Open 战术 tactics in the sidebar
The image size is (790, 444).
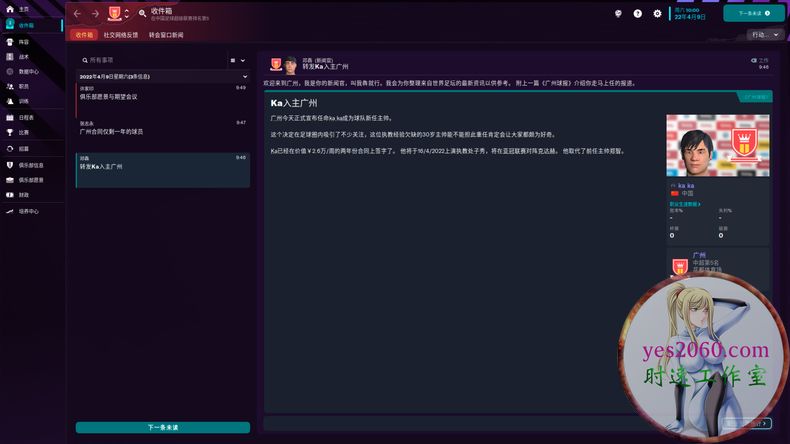[x=23, y=57]
